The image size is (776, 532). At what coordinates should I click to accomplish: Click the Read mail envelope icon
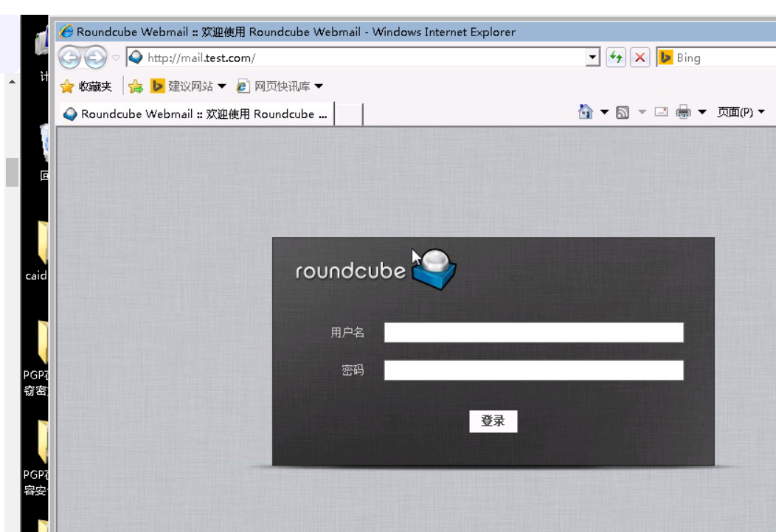coord(661,112)
